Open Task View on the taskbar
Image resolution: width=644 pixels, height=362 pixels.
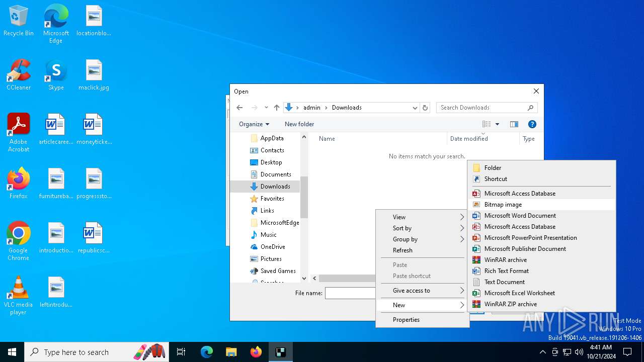tap(181, 352)
